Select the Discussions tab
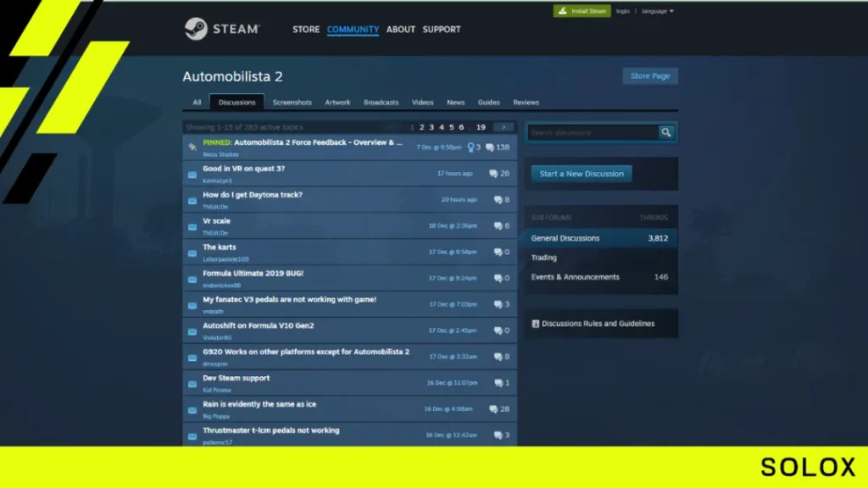Screen dimensions: 868x488 point(237,103)
